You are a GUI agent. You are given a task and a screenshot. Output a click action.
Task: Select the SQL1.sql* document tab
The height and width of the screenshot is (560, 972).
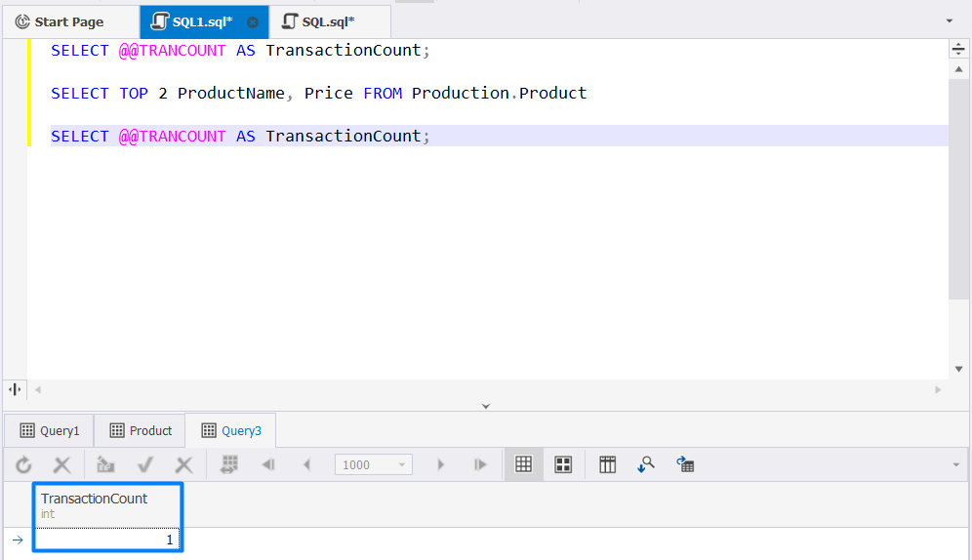202,21
